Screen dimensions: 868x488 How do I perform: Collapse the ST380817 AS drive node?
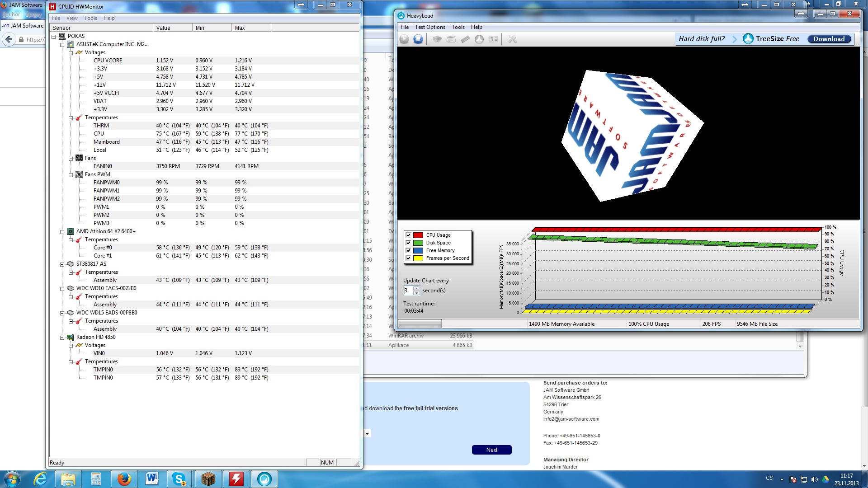tap(62, 264)
